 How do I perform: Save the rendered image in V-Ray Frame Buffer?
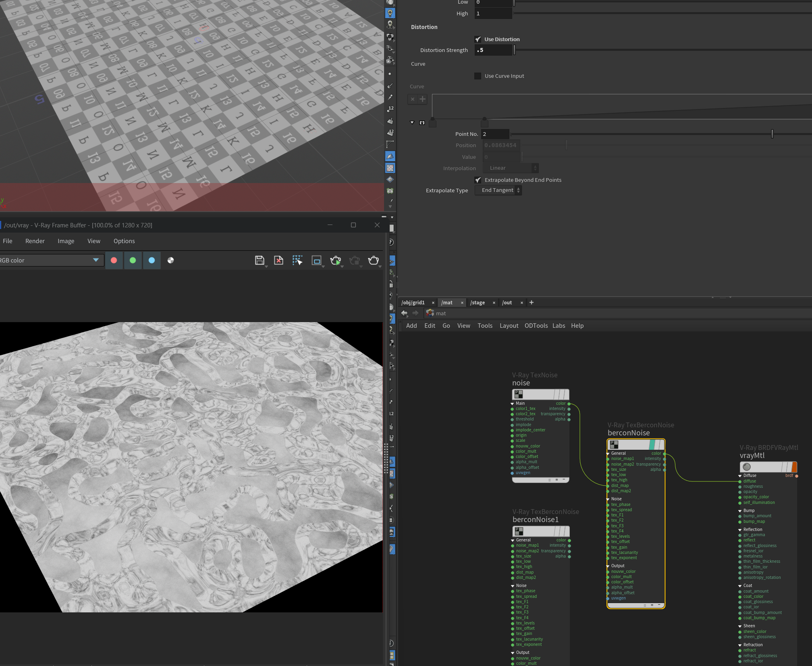point(260,260)
